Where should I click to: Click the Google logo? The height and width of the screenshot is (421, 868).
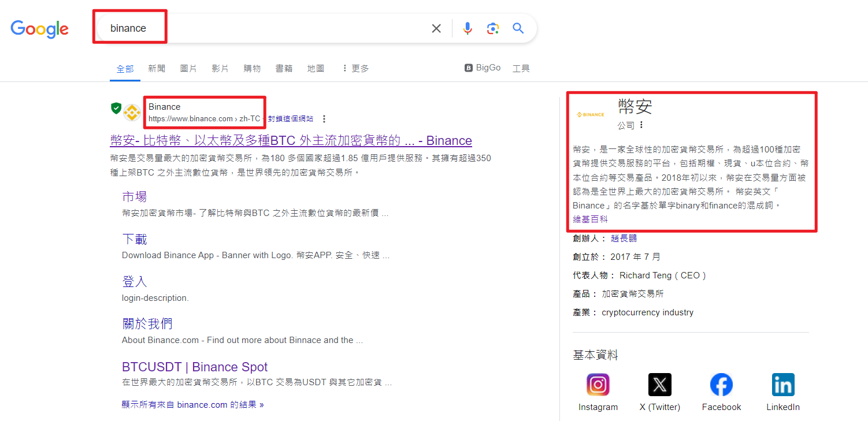point(39,29)
